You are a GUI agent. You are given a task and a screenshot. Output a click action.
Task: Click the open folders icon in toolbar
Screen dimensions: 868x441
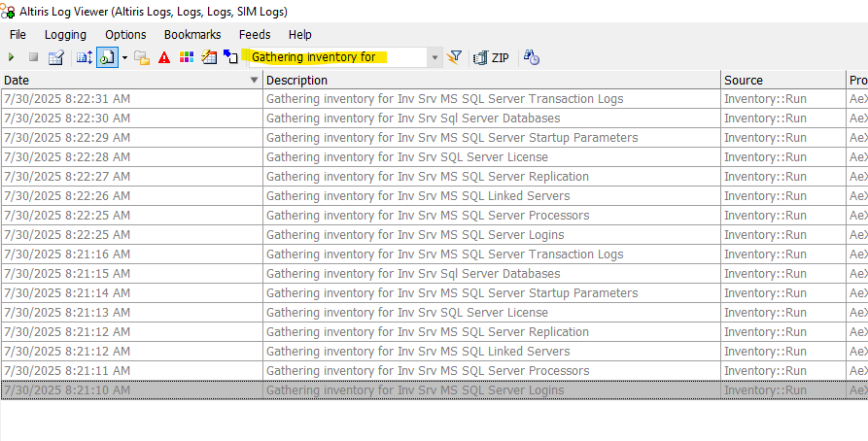[142, 57]
